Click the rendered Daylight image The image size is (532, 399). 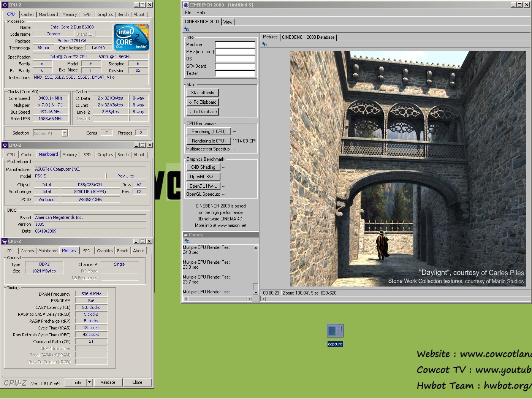(x=408, y=169)
